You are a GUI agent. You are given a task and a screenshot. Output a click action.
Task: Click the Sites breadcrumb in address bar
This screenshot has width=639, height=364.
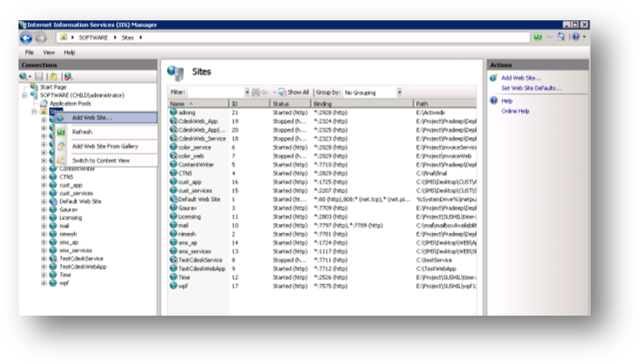pos(128,38)
